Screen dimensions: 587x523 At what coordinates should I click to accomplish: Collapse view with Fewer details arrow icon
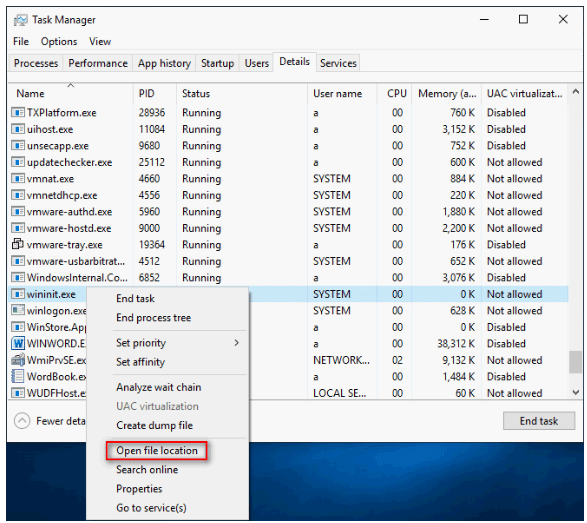[x=22, y=421]
